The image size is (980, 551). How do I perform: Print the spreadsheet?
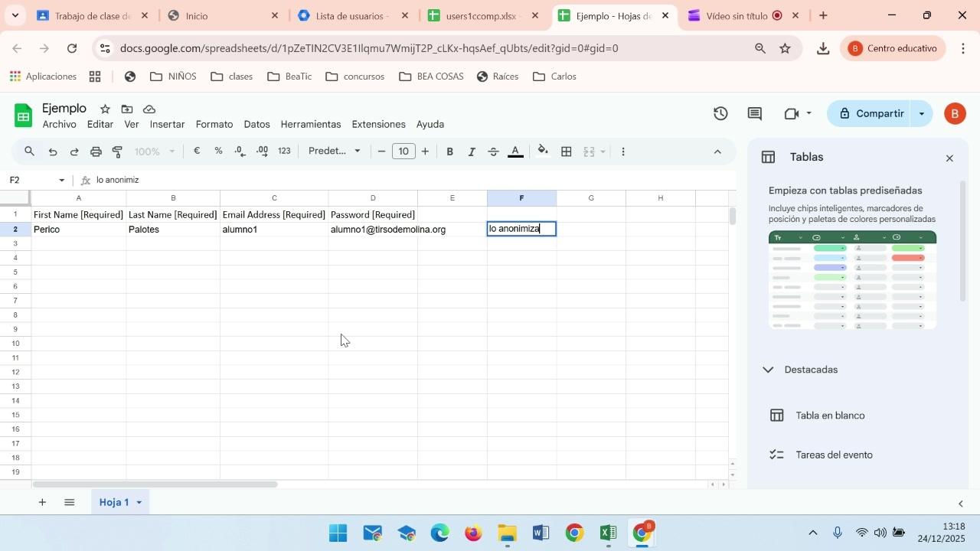(96, 152)
